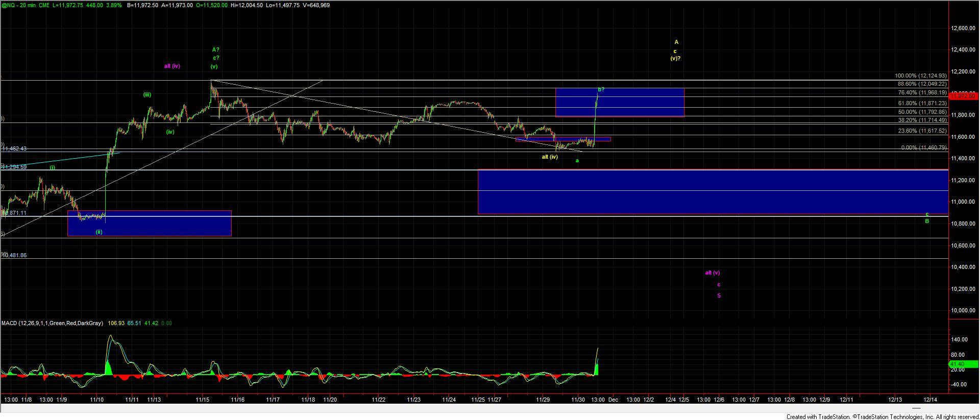Click the MACD value 106.93
This screenshot has width=980, height=420.
coord(116,323)
